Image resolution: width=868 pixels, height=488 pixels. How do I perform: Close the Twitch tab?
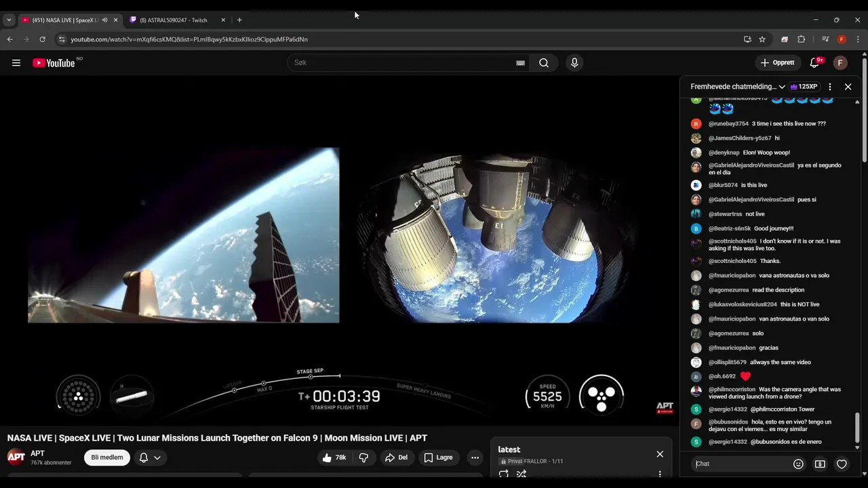coord(223,20)
